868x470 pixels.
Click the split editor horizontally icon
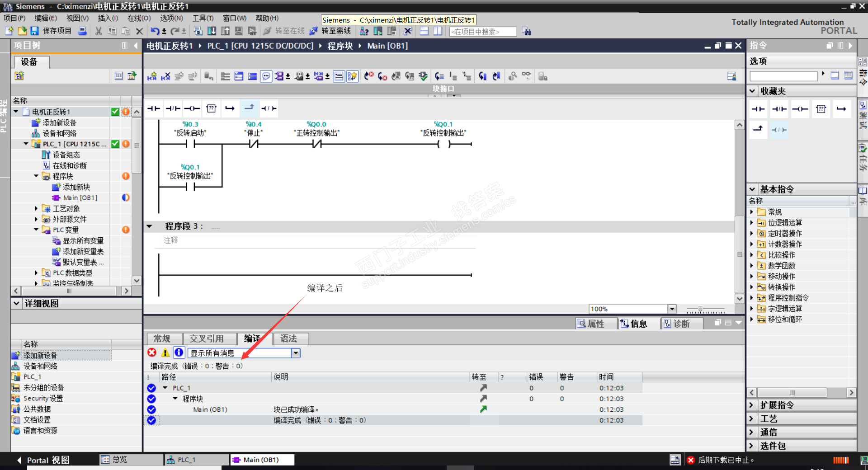[424, 31]
